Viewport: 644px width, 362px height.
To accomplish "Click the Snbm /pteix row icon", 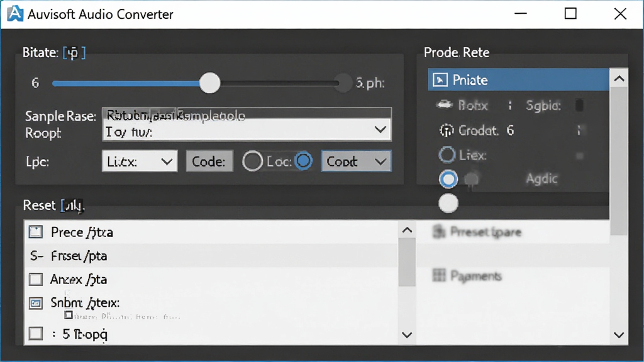I will 36,304.
